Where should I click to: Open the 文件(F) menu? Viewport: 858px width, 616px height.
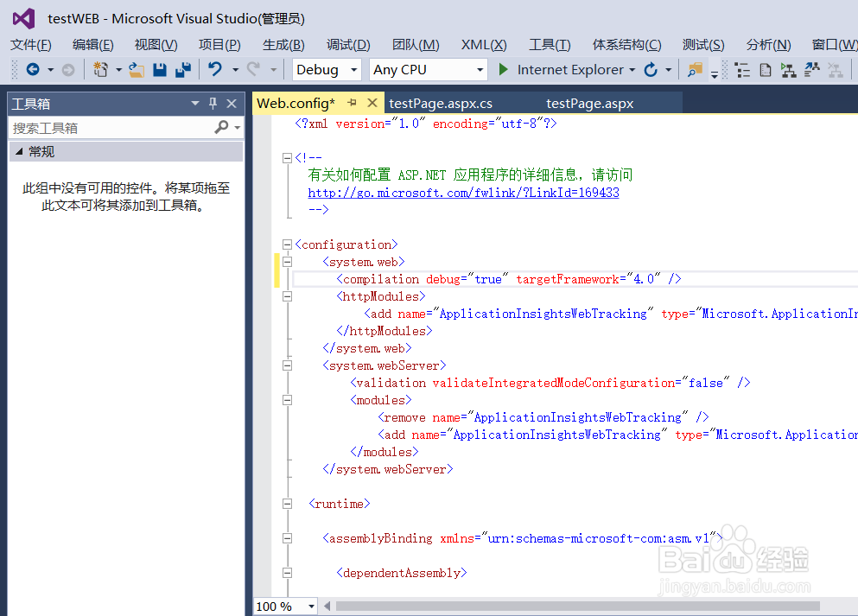point(31,44)
